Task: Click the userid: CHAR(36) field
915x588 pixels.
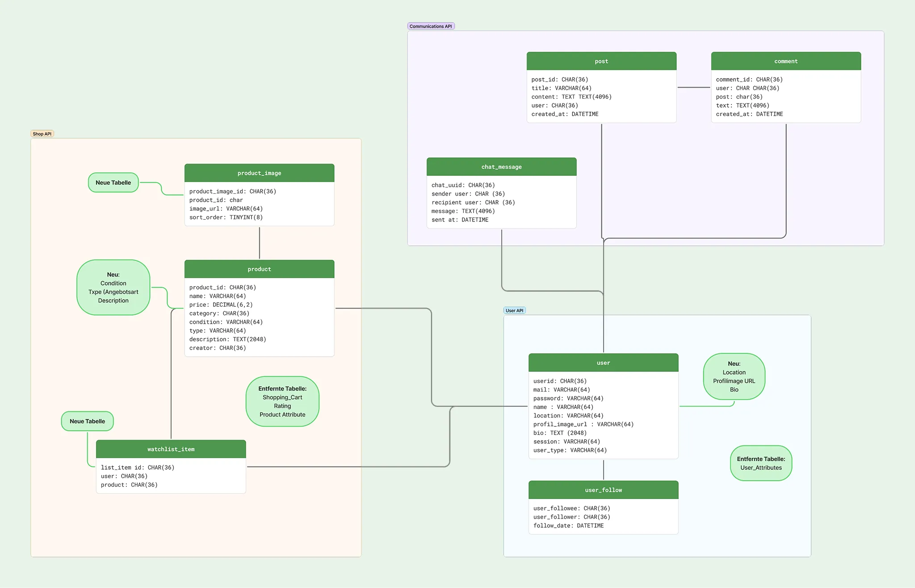Action: coord(560,381)
